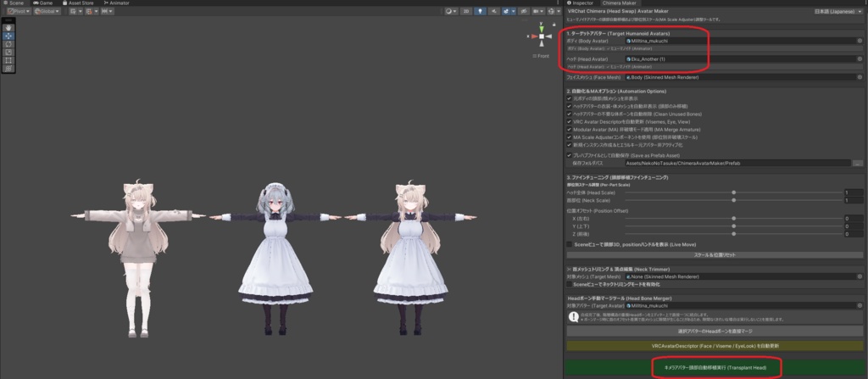Enable Neck Trimming mode in Scene view
This screenshot has height=379, width=868.
coord(569,284)
